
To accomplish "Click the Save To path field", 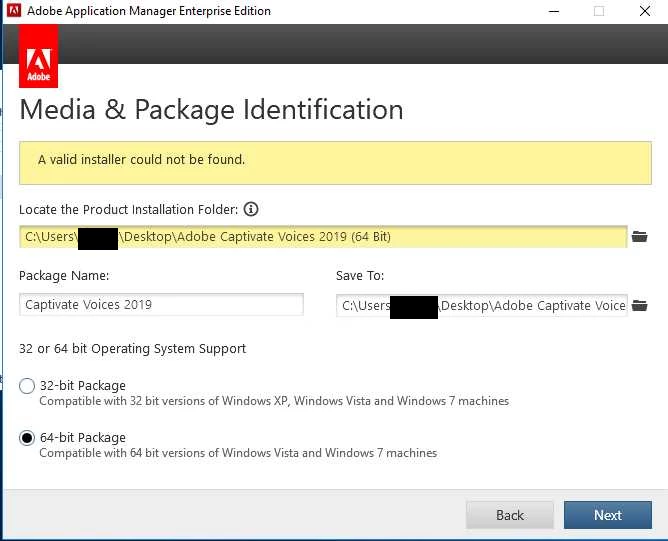I will (x=482, y=305).
